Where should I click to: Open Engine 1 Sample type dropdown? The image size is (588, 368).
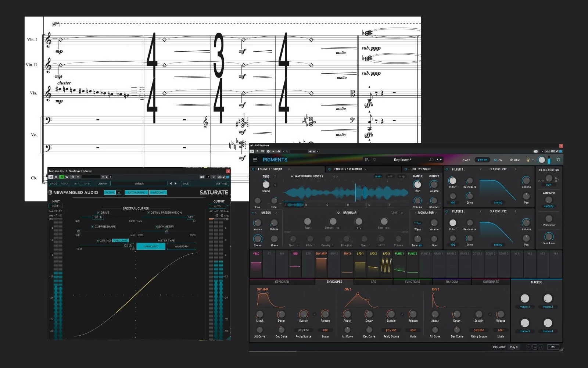[289, 169]
